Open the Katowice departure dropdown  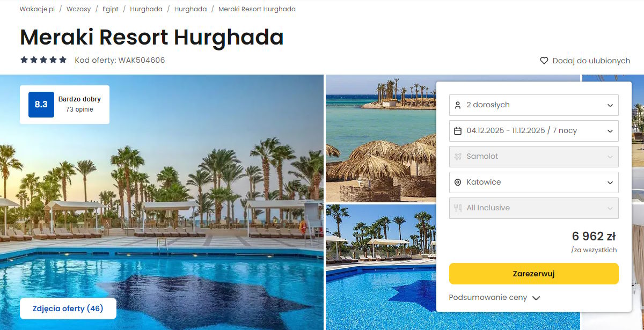click(534, 182)
